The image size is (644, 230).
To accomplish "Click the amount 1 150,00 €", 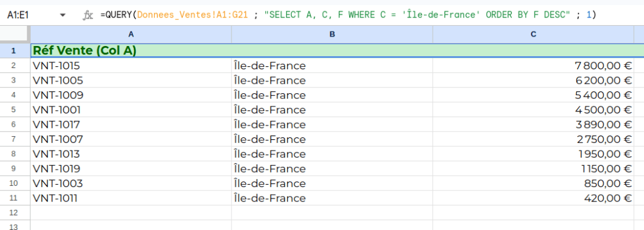I will [x=606, y=169].
